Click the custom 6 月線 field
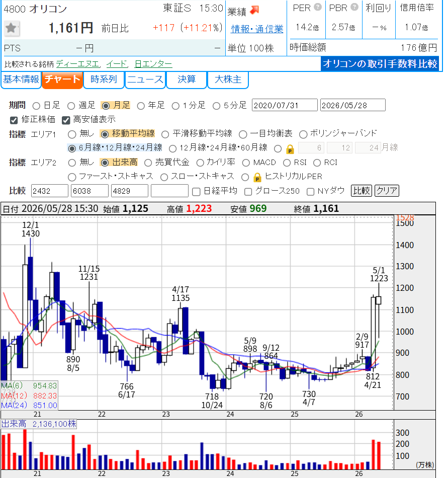448x478 pixels. (311, 148)
